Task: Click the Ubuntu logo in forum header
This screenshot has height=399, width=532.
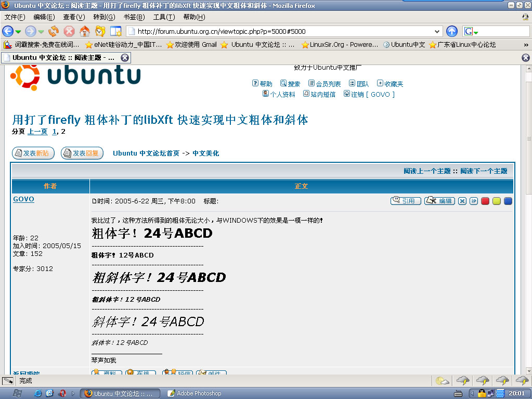Action: coord(75,78)
